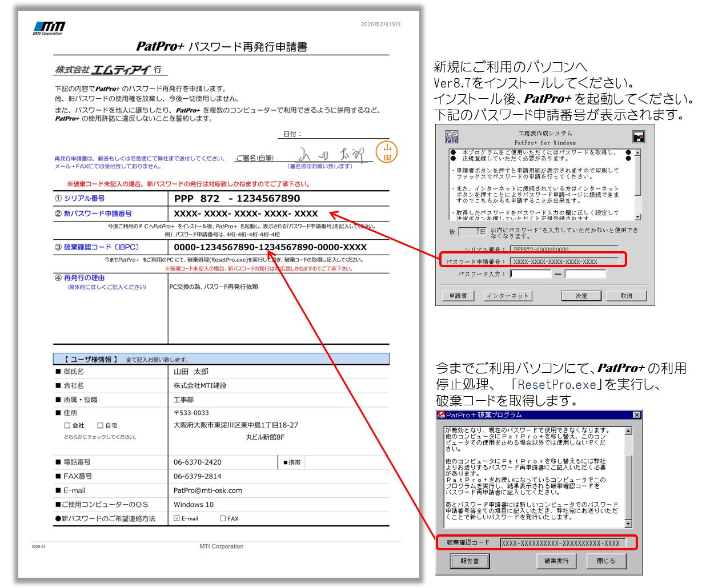Click the シリアル番号 field in the dialog
This screenshot has height=588, width=706.
[x=564, y=249]
